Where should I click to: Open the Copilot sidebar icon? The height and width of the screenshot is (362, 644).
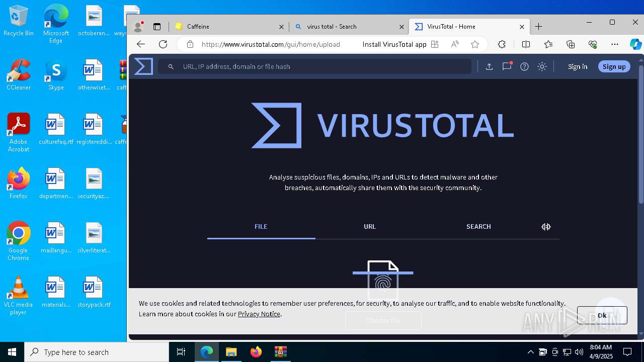tap(635, 44)
